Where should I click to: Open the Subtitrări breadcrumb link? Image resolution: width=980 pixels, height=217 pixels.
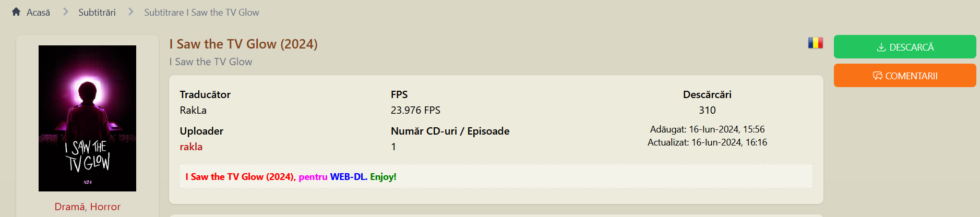pyautogui.click(x=97, y=13)
